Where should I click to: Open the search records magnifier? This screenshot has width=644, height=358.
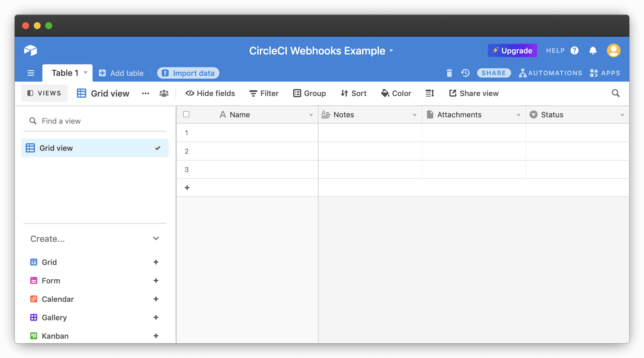pos(616,94)
